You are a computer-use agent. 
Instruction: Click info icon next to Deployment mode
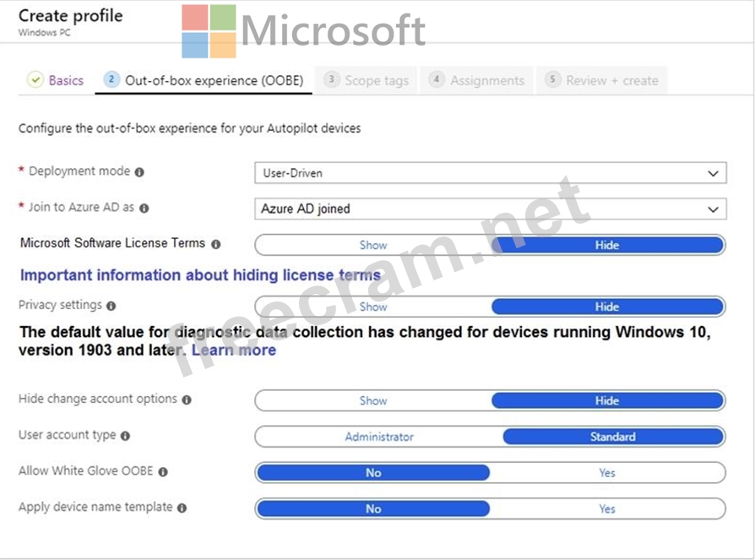click(x=139, y=171)
